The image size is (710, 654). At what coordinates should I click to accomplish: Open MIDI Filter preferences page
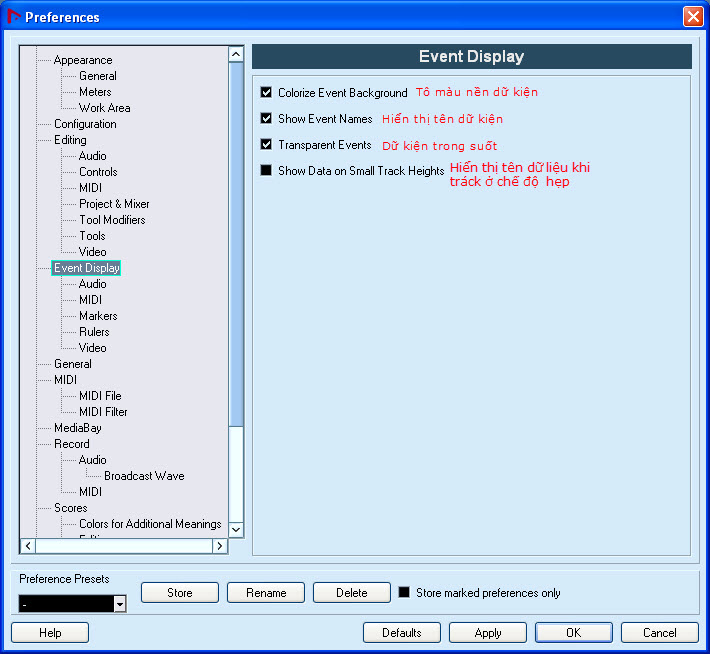pyautogui.click(x=103, y=412)
